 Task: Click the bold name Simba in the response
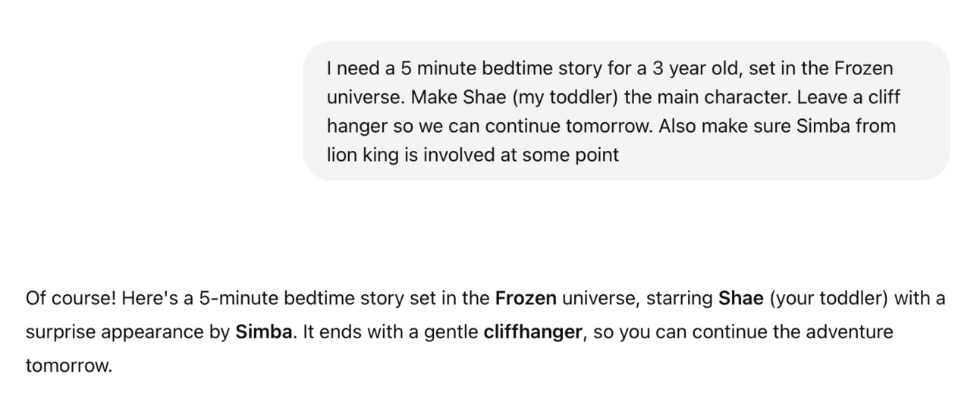tap(264, 332)
